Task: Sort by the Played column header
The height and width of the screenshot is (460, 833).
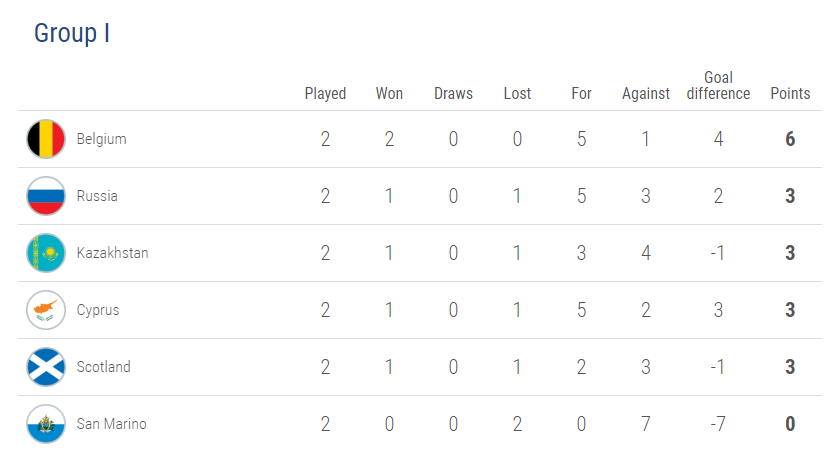Action: (x=325, y=93)
